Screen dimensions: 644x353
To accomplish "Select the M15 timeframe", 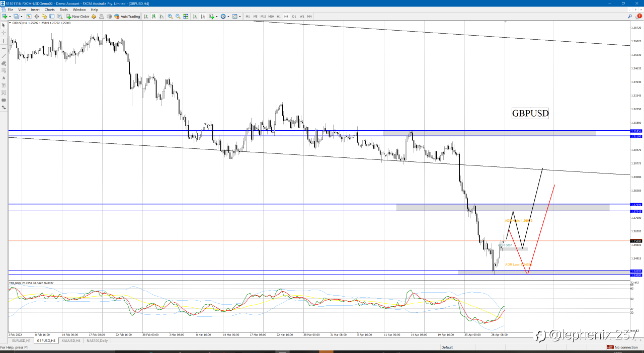I will pos(263,16).
